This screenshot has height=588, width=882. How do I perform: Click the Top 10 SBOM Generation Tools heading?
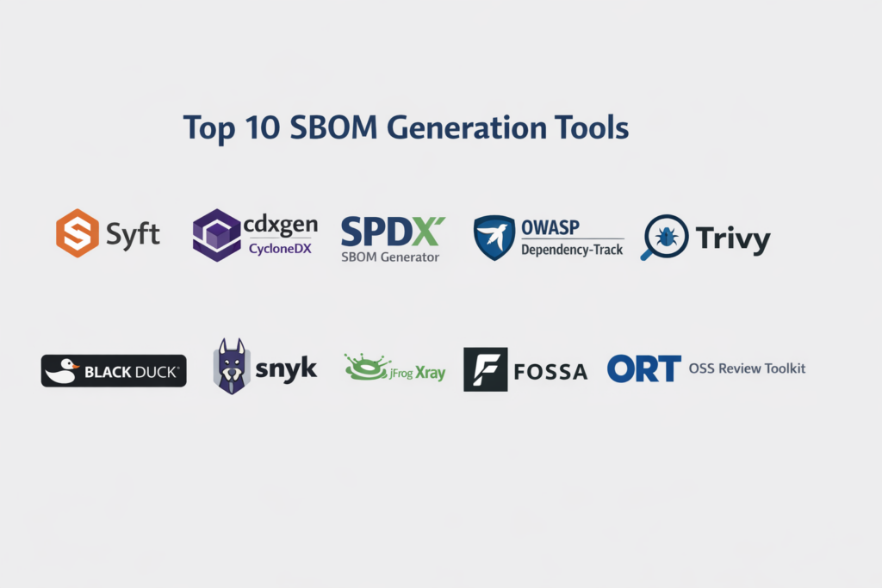406,128
